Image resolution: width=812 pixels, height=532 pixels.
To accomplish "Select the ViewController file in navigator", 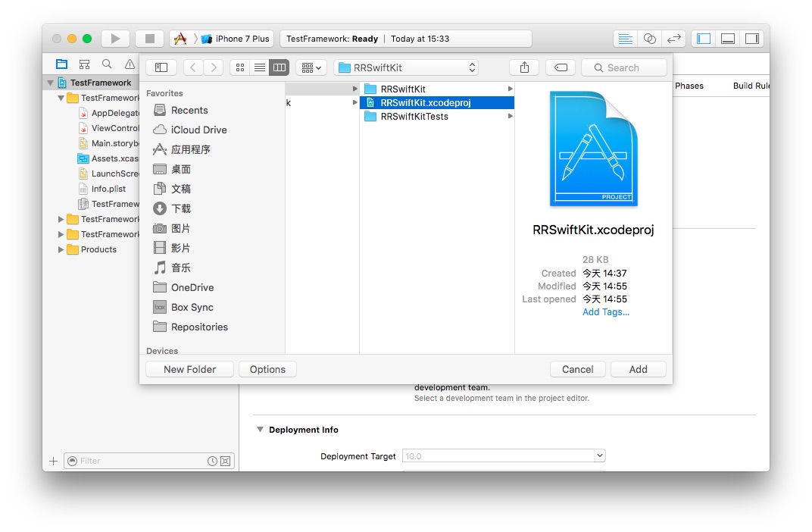I will pyautogui.click(x=108, y=129).
